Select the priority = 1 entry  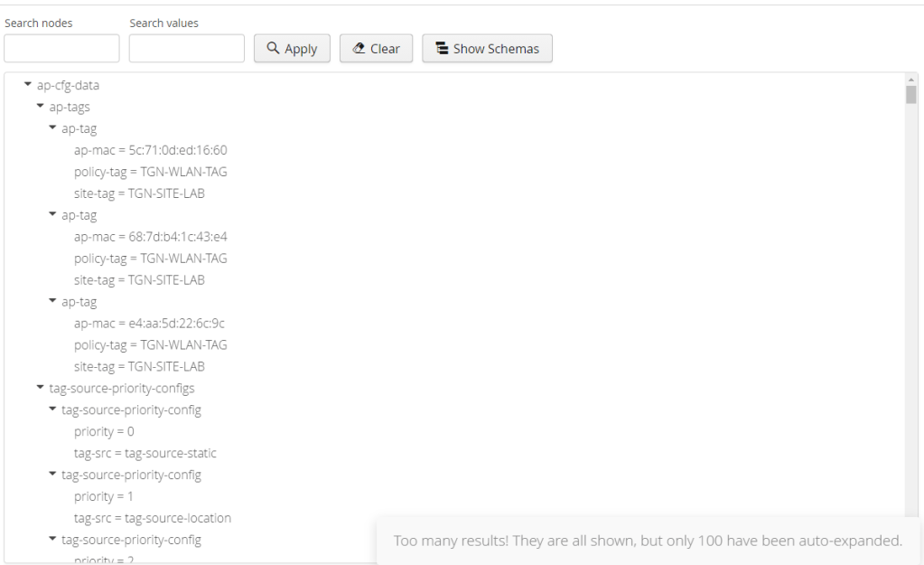tap(104, 496)
